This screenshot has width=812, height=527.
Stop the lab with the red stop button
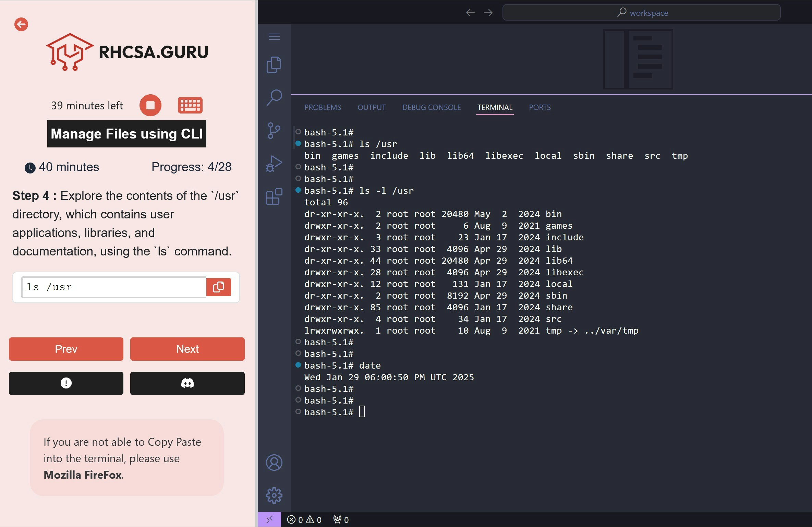point(150,105)
